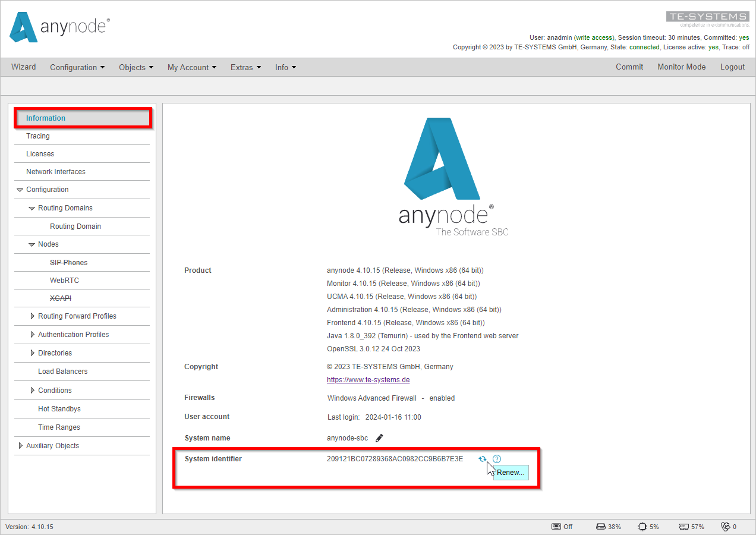Open the Extras menu
The height and width of the screenshot is (535, 756).
[245, 67]
